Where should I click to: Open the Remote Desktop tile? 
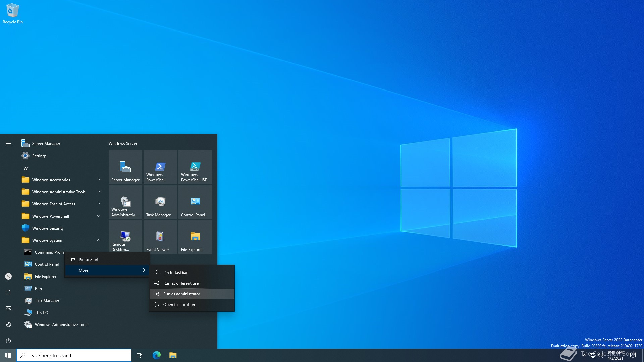tap(125, 237)
